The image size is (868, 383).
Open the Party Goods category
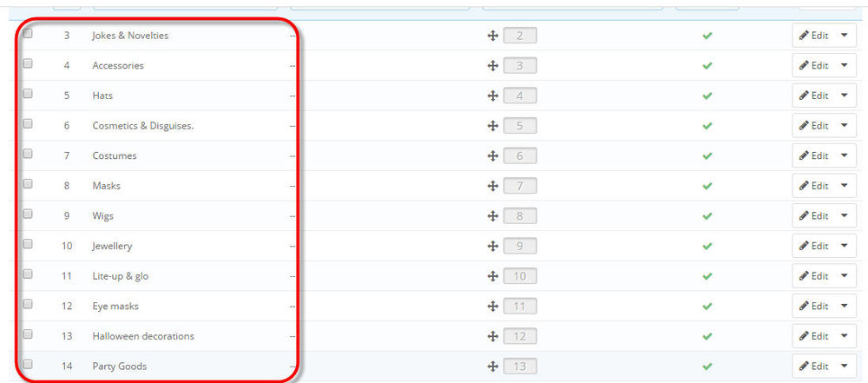120,366
